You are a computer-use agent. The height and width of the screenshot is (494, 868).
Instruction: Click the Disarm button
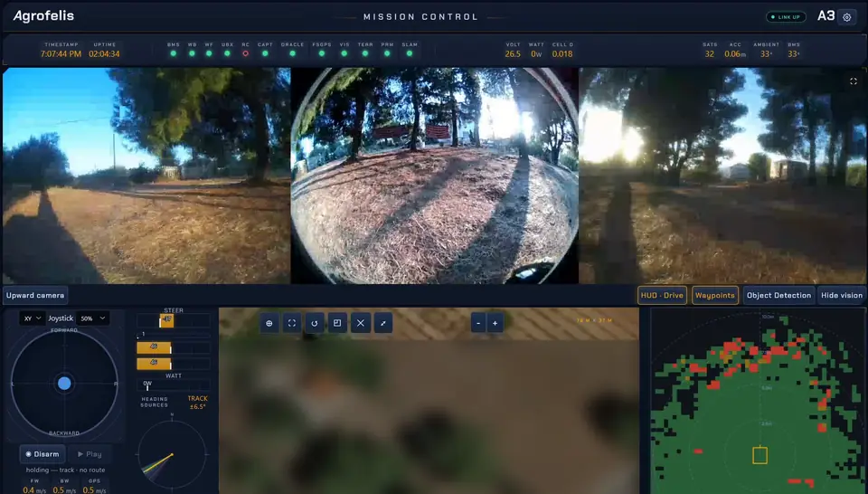point(42,454)
